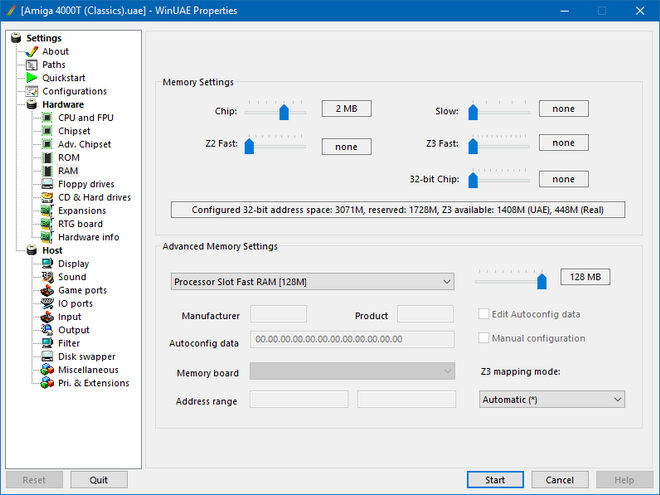Screen dimensions: 660x495
Task: Select the CD & Hard drives icon
Action: click(x=47, y=197)
